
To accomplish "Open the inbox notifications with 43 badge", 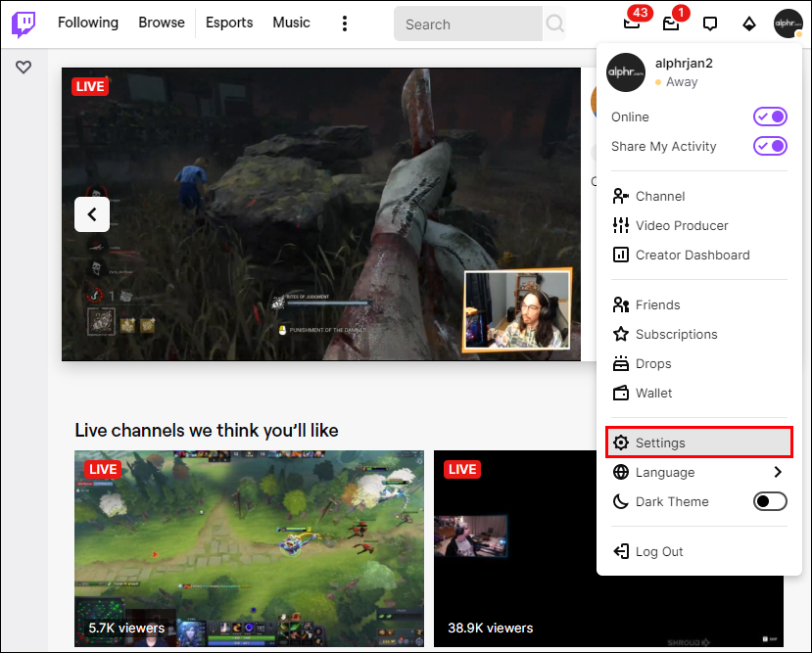I will [632, 23].
